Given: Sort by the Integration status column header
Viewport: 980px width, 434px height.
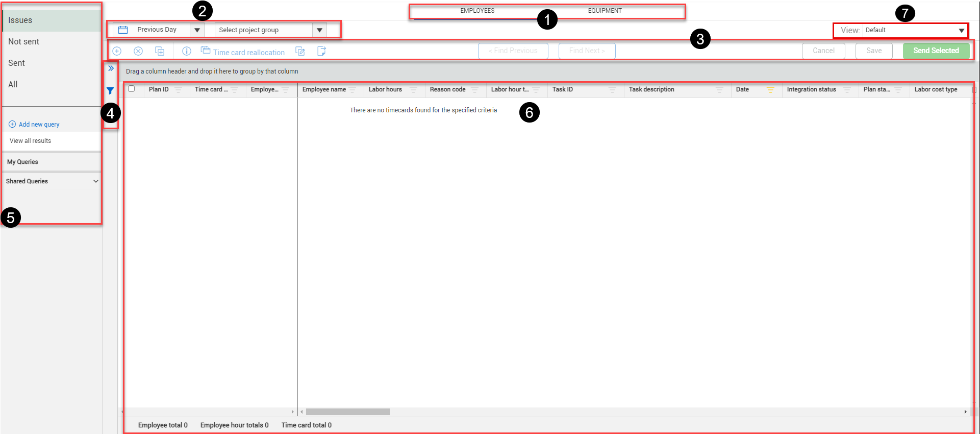Looking at the screenshot, I should [812, 89].
